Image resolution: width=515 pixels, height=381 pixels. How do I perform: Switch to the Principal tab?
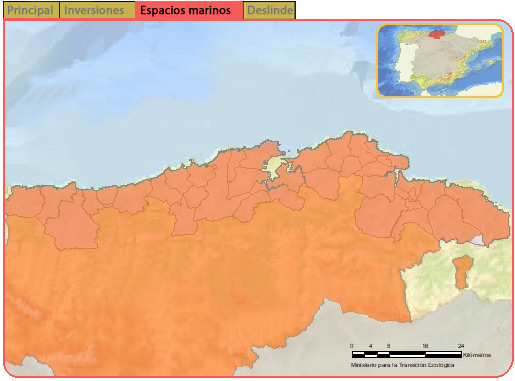coord(31,10)
